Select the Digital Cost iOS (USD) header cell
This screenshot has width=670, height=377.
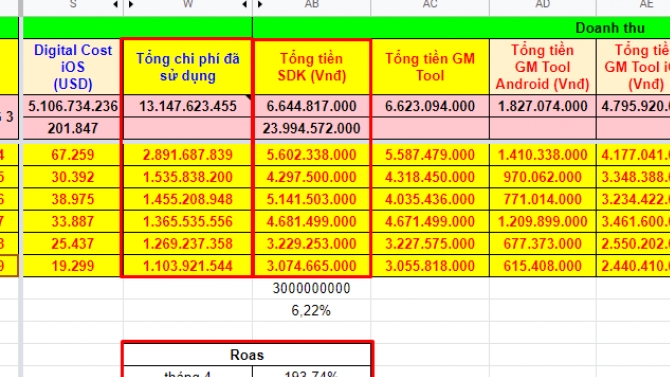(73, 67)
